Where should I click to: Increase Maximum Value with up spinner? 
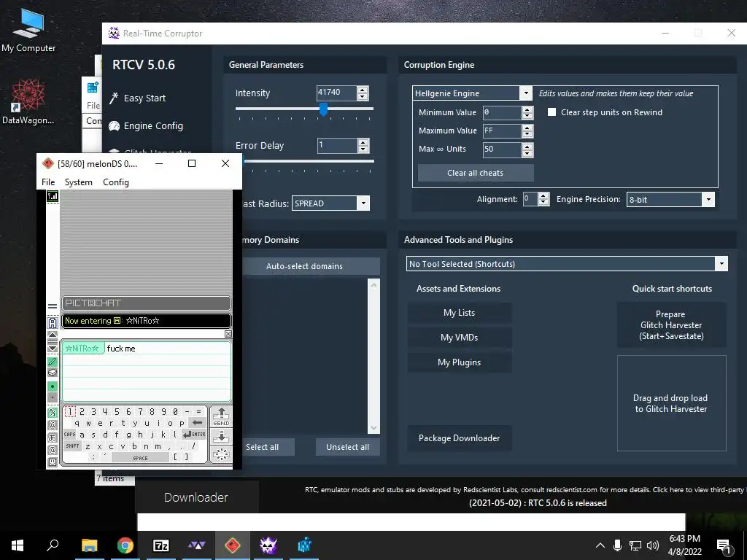click(x=527, y=128)
